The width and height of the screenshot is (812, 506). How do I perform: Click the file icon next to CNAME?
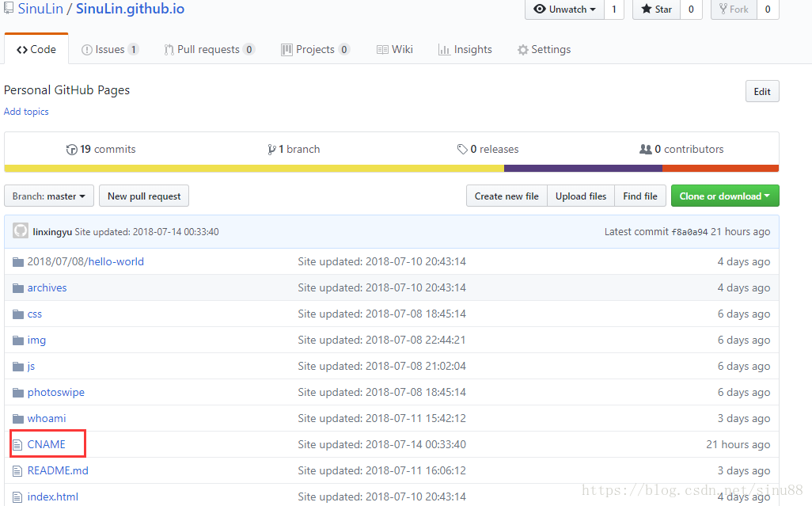(17, 445)
